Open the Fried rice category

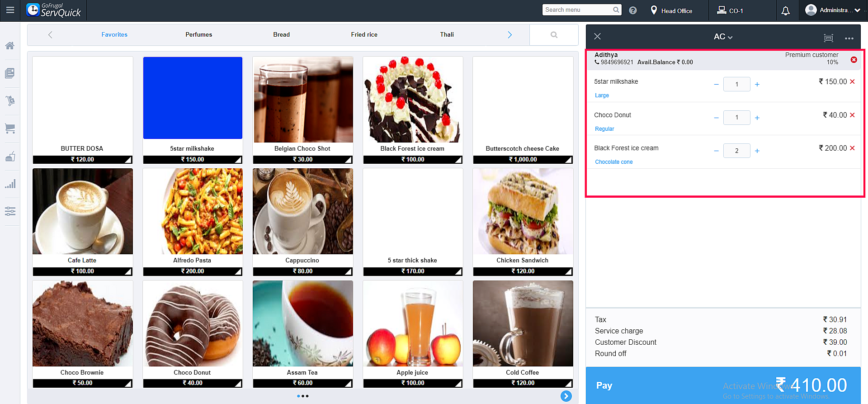point(364,35)
